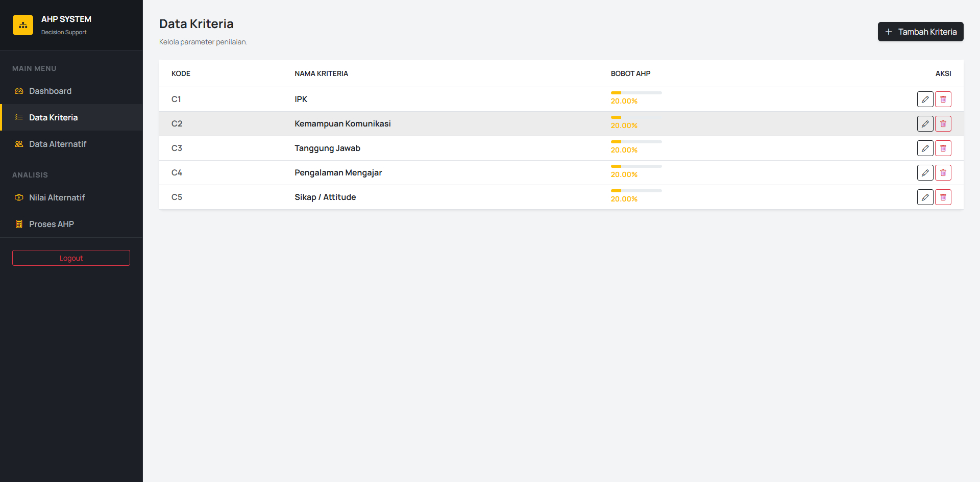The image size is (980, 482).
Task: Click the C5 weight progress bar
Action: (x=636, y=191)
